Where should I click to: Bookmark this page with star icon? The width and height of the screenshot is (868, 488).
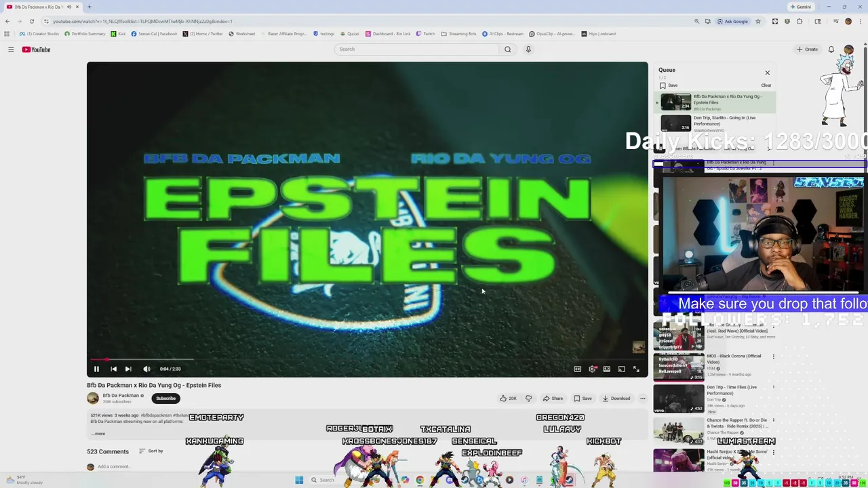[758, 21]
